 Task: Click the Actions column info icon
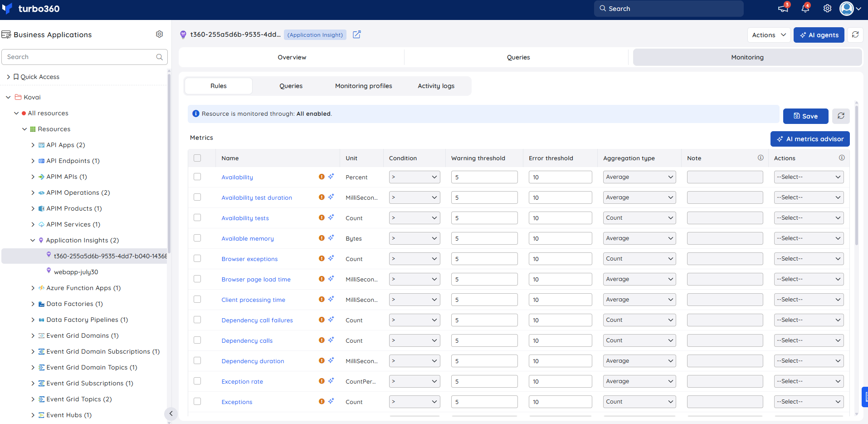[x=842, y=158]
